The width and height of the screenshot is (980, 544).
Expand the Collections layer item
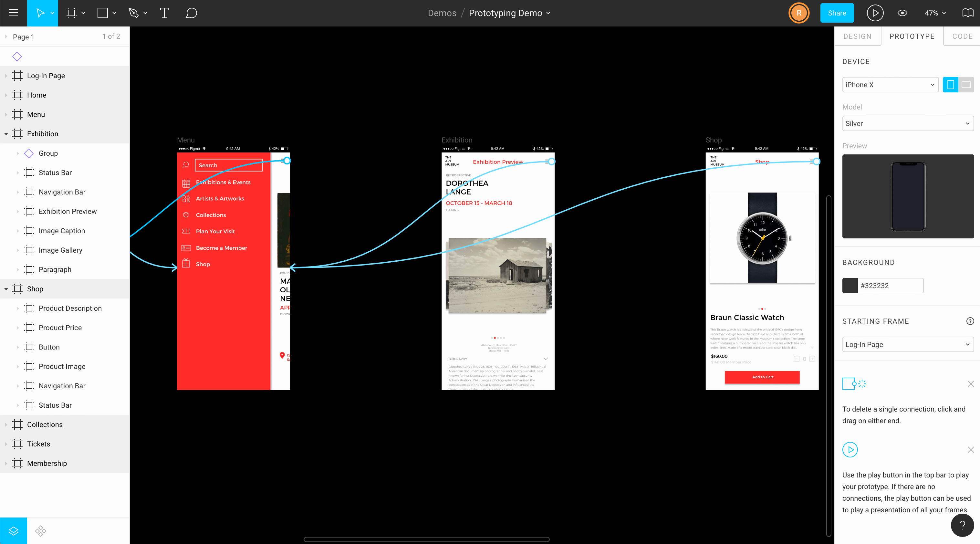tap(5, 424)
